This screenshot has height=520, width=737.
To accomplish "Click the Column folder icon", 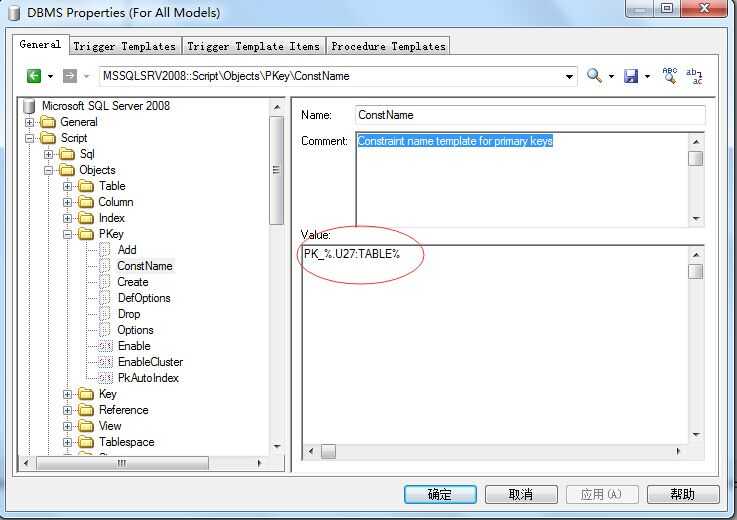I will [x=86, y=202].
